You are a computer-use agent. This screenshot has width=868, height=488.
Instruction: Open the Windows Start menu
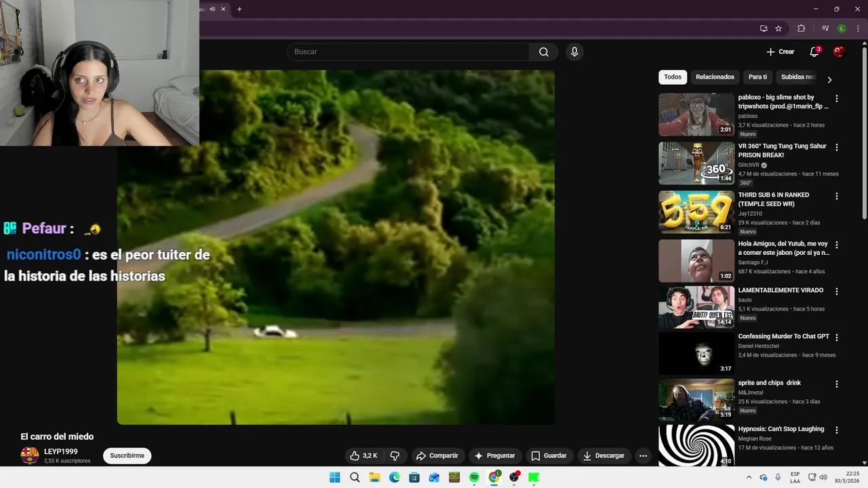[335, 477]
